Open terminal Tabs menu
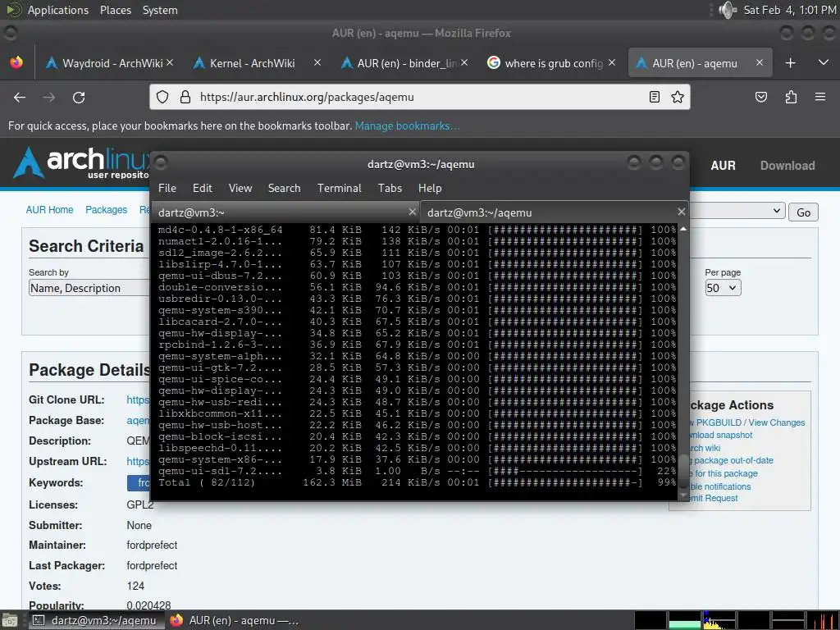840x630 pixels. click(390, 188)
